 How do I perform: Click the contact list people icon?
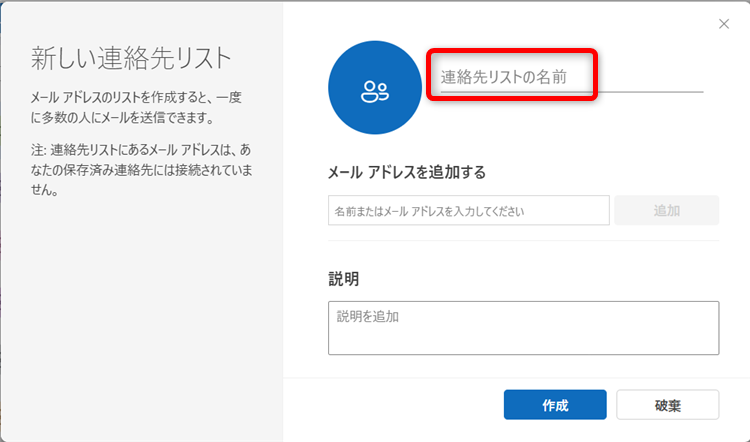click(375, 92)
